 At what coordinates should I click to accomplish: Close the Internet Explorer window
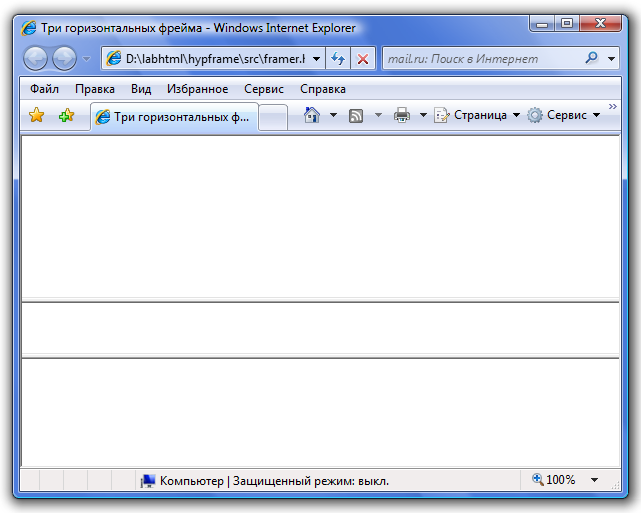[x=600, y=23]
